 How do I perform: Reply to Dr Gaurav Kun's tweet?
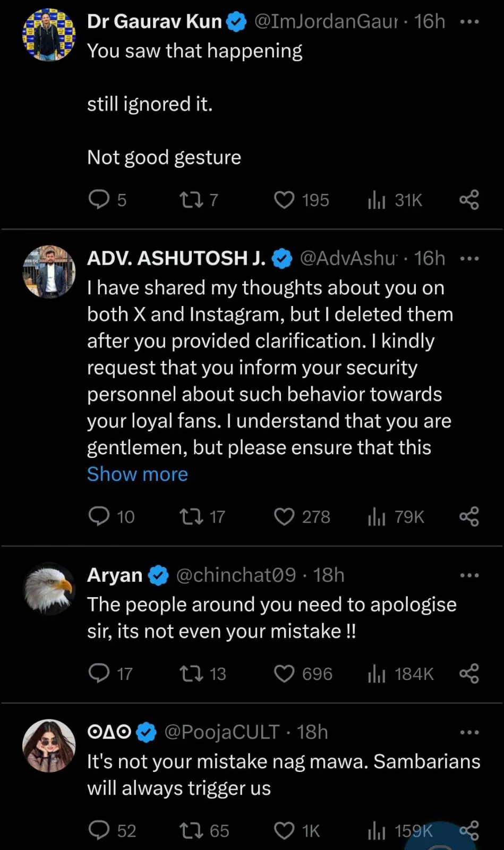pos(99,200)
